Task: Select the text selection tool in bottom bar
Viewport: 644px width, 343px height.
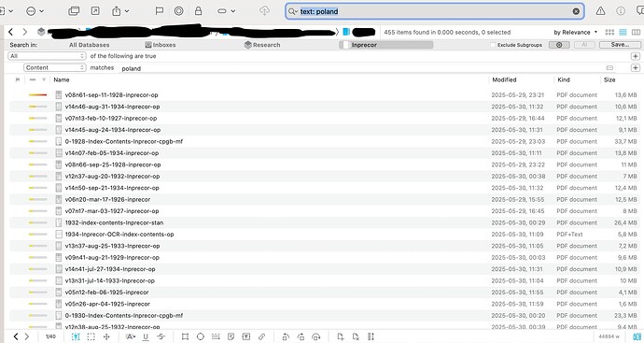Action: point(76,336)
